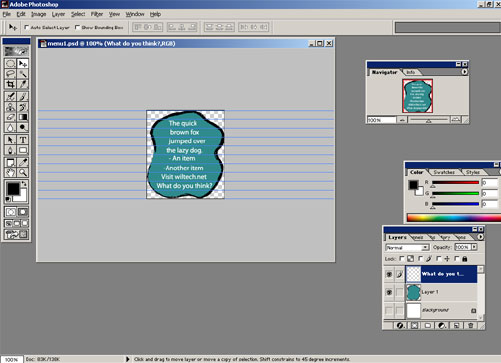Delete layer with the trash icon
The width and height of the screenshot is (501, 363).
471,325
